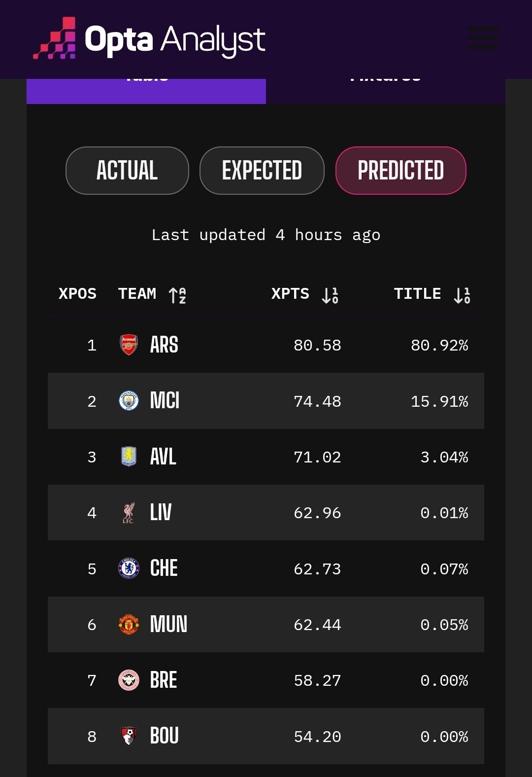The image size is (532, 777).
Task: Click the Aston Villa crest
Action: point(129,457)
